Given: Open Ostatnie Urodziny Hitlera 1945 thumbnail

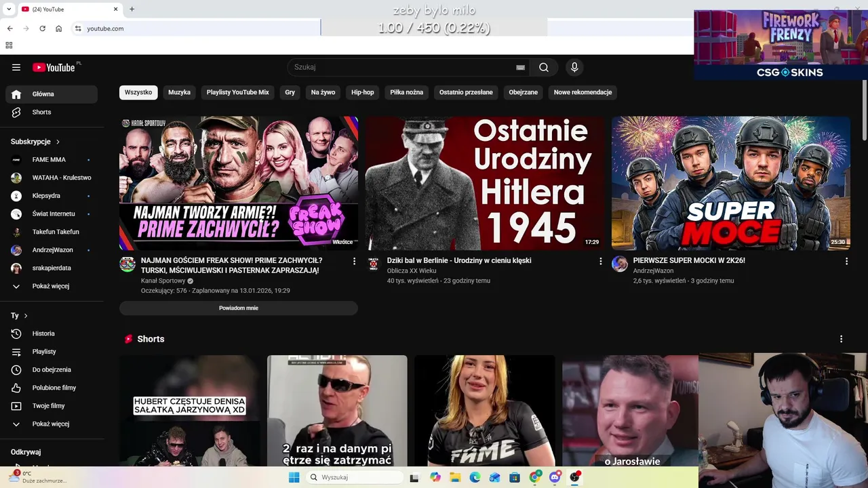Looking at the screenshot, I should [485, 183].
